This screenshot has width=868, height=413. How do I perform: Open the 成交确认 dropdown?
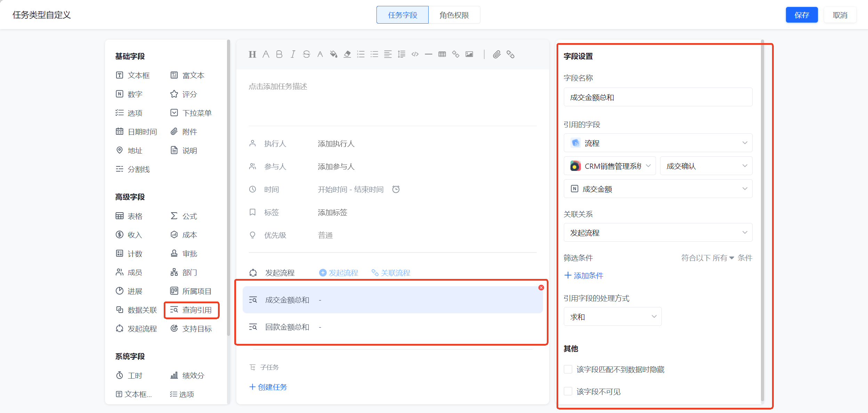(706, 166)
